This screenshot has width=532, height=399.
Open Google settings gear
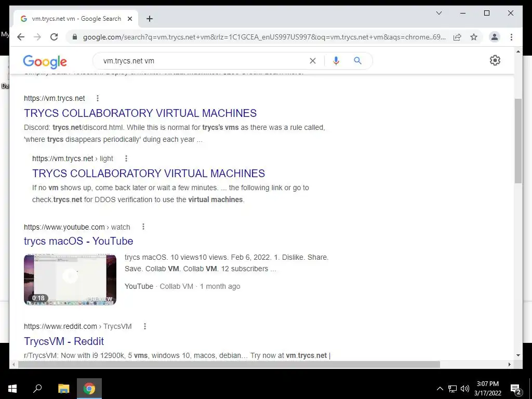pos(495,60)
